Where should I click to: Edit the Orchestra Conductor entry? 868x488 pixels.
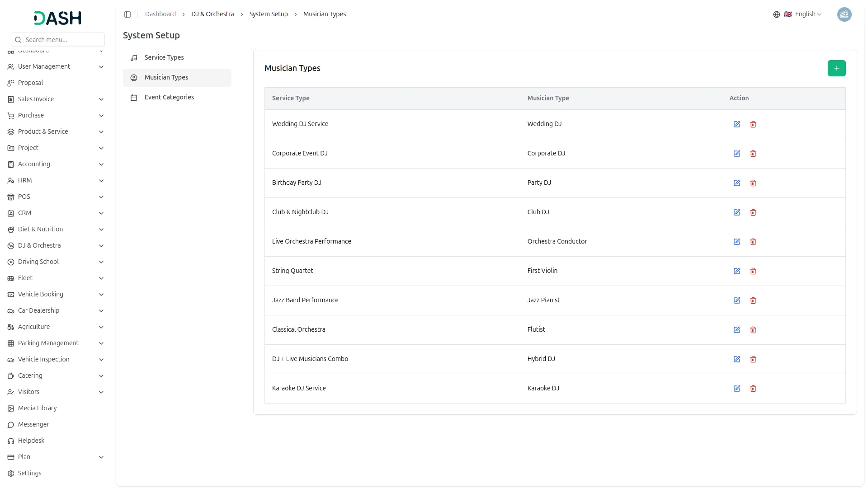coord(736,242)
